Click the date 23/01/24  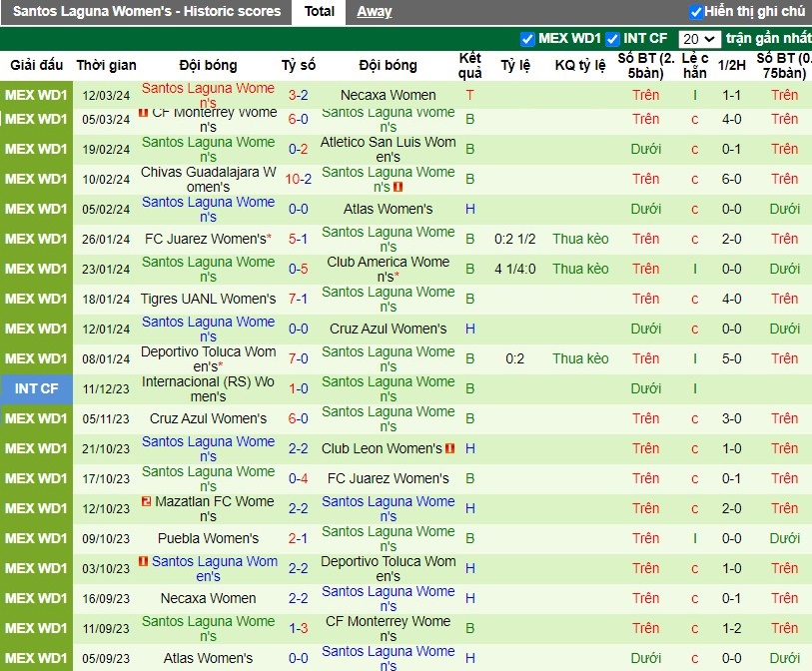106,269
